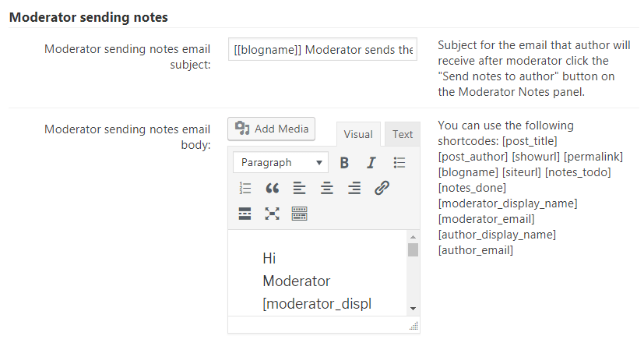
Task: Align text left
Action: pos(299,188)
